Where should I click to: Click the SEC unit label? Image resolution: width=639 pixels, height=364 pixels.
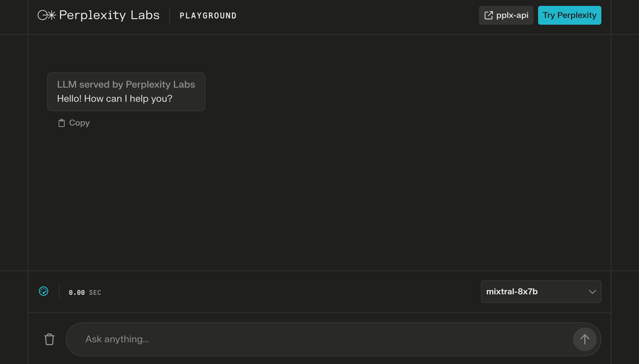coord(95,292)
